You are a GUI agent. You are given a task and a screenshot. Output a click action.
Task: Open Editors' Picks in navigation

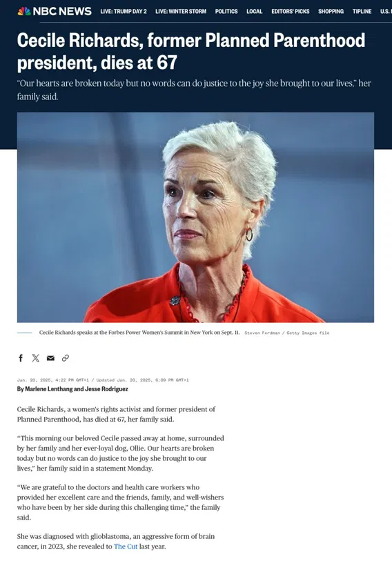tap(291, 12)
